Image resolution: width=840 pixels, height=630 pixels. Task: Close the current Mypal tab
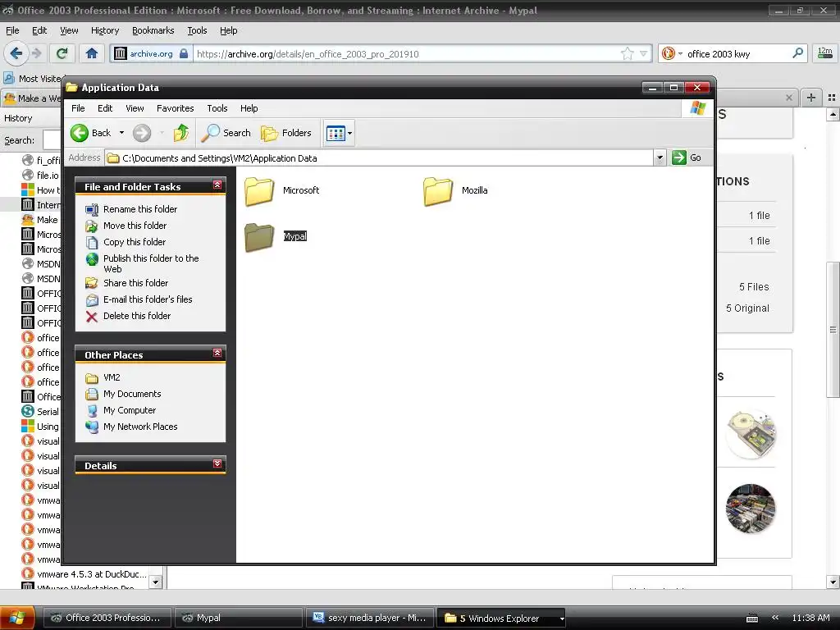[788, 98]
